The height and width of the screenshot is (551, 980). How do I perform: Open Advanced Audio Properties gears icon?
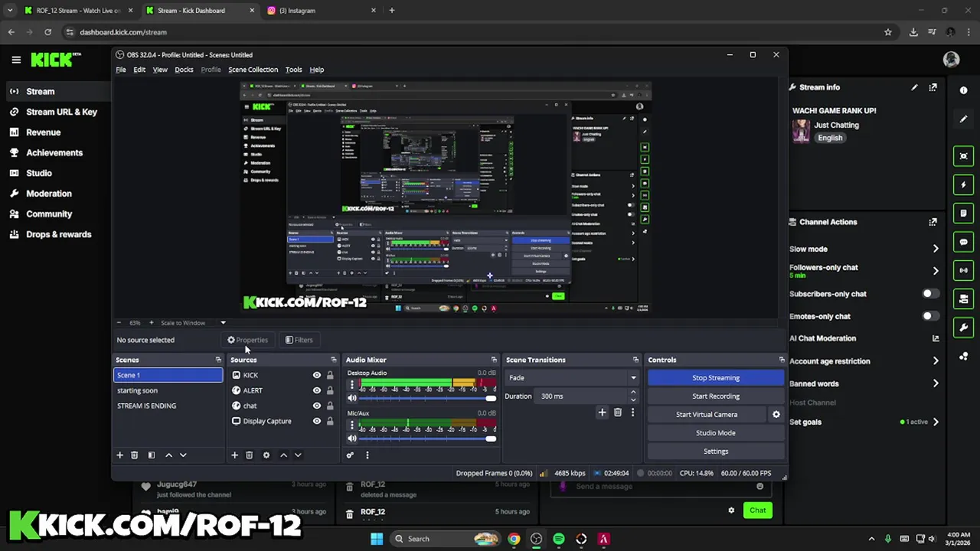350,455
